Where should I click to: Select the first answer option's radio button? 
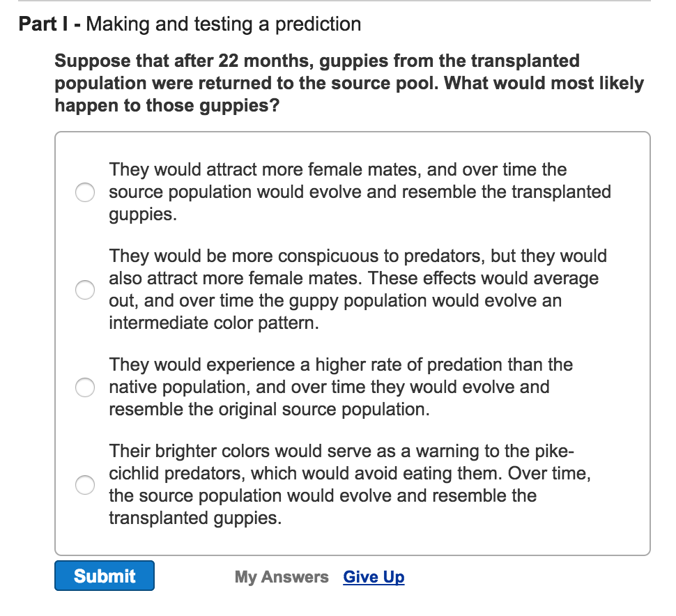(85, 192)
